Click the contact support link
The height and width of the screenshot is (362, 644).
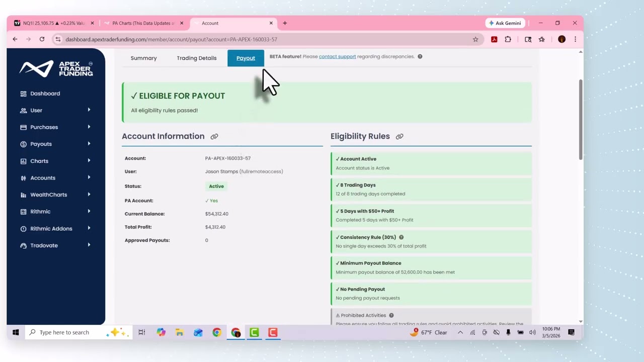click(337, 56)
